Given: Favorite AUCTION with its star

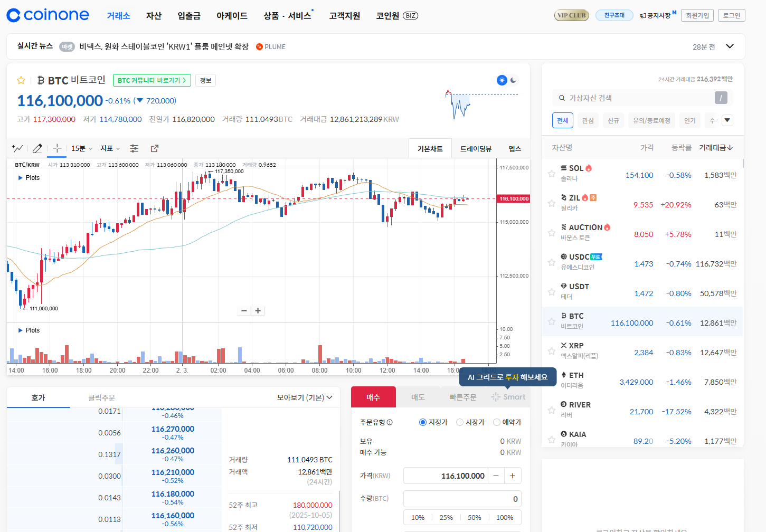Looking at the screenshot, I should (551, 233).
